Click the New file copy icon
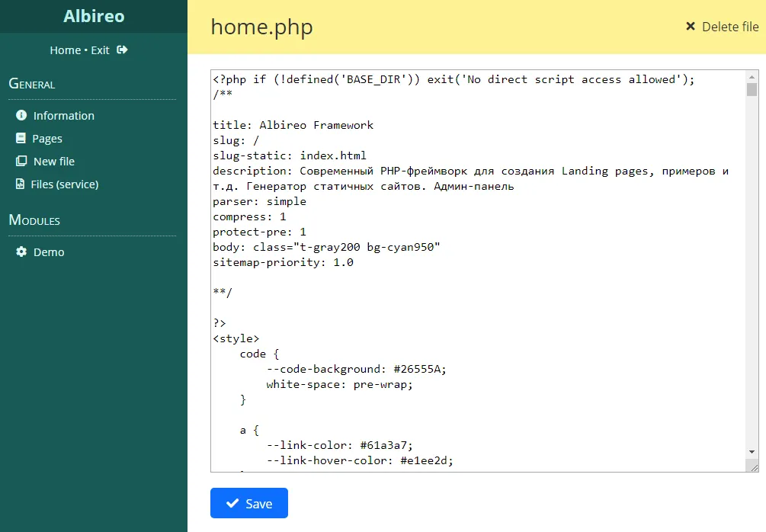Image resolution: width=766 pixels, height=532 pixels. (x=21, y=162)
